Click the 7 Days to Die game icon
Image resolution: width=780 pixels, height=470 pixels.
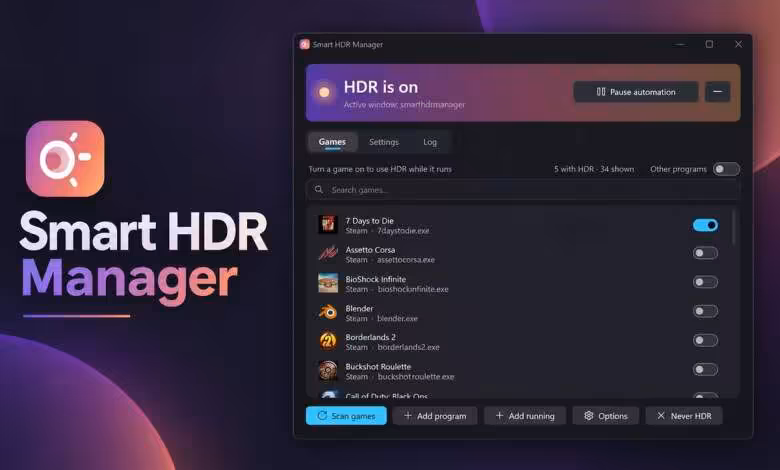point(328,225)
